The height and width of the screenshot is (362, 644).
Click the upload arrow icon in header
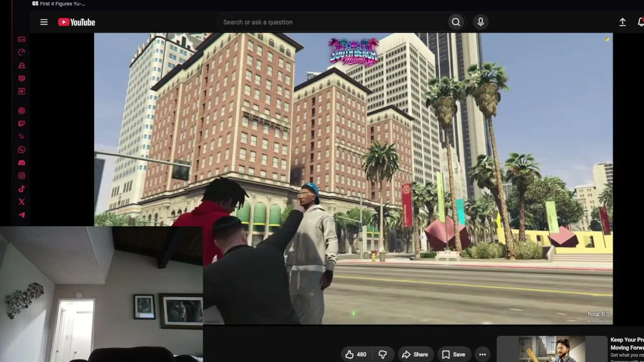622,22
